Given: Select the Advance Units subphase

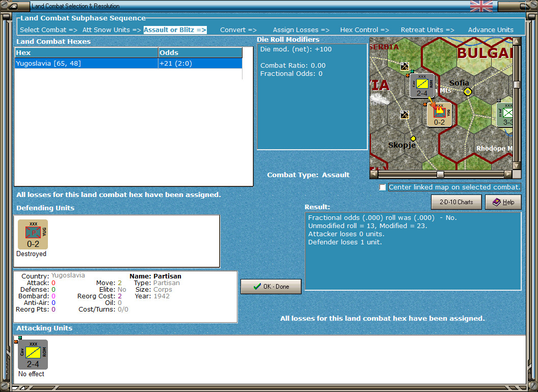Looking at the screenshot, I should (491, 30).
